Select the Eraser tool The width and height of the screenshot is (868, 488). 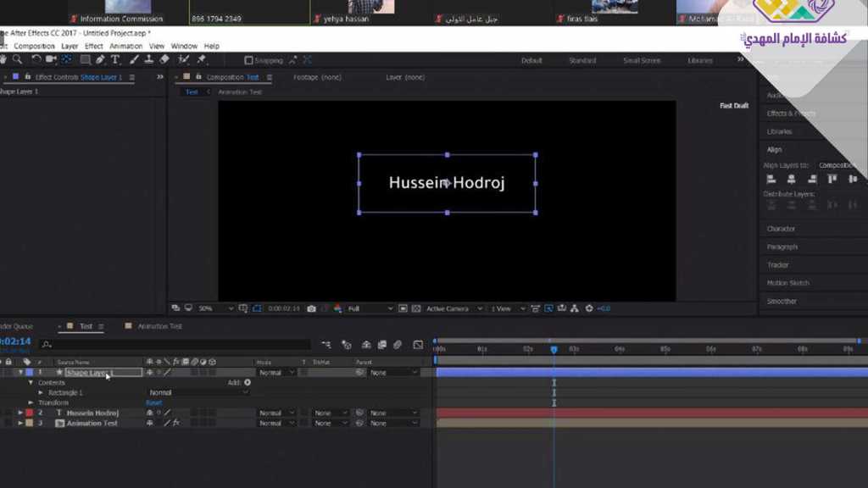pos(164,60)
